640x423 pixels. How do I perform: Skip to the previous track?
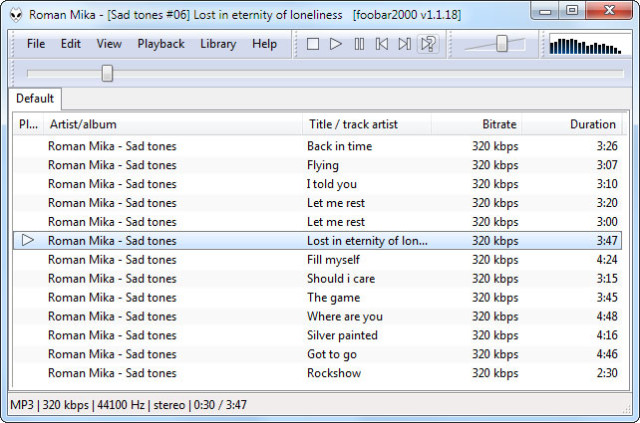[x=382, y=44]
